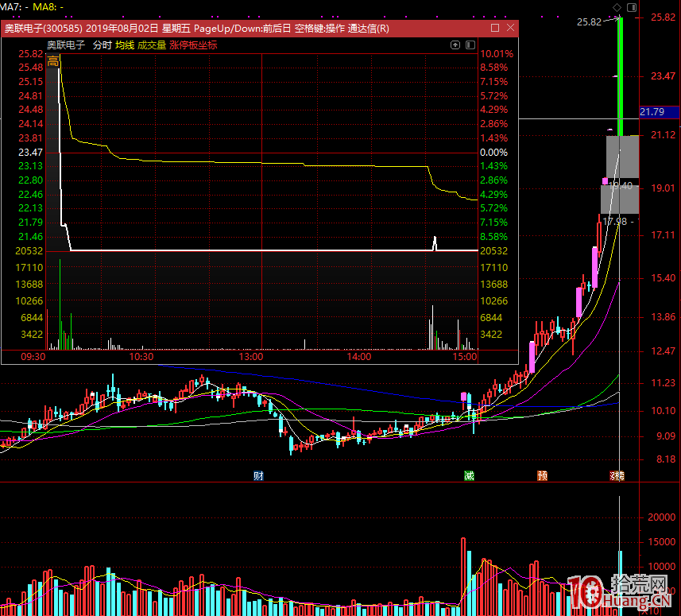Maximize the intraday popup window

[495, 28]
